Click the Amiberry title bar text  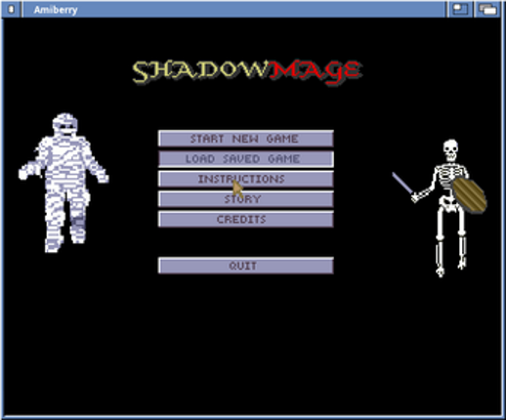pos(56,10)
